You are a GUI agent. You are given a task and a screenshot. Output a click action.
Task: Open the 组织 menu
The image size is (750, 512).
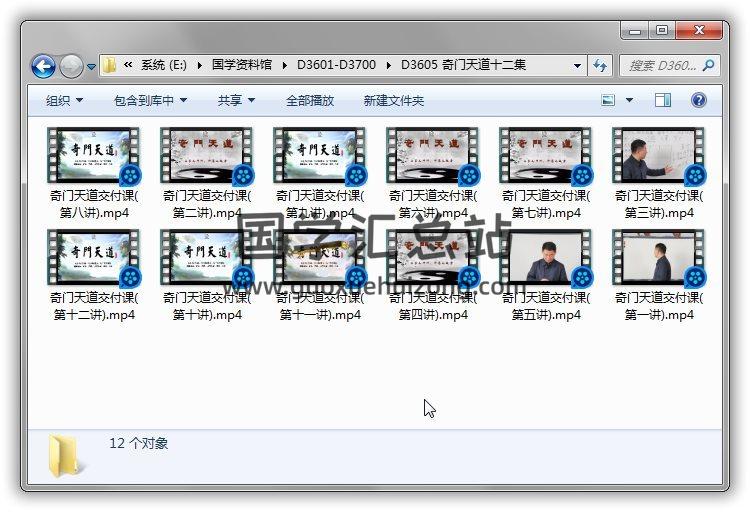[64, 100]
